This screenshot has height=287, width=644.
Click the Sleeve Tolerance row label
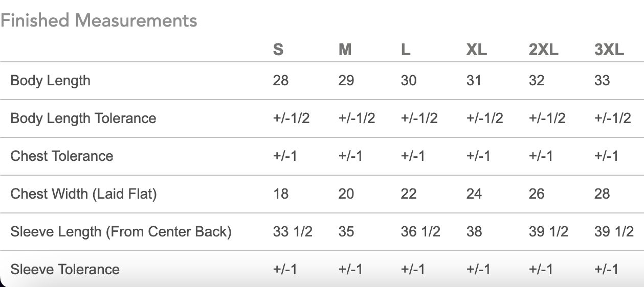65,270
